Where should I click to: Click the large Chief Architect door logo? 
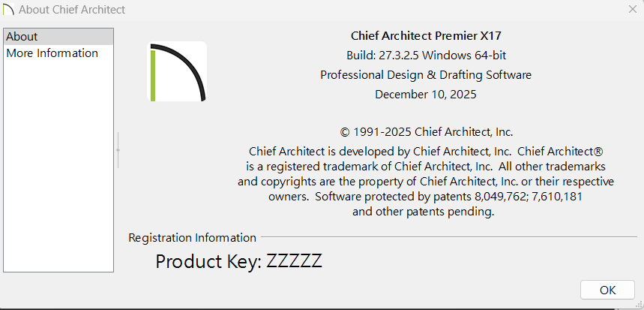coord(178,71)
